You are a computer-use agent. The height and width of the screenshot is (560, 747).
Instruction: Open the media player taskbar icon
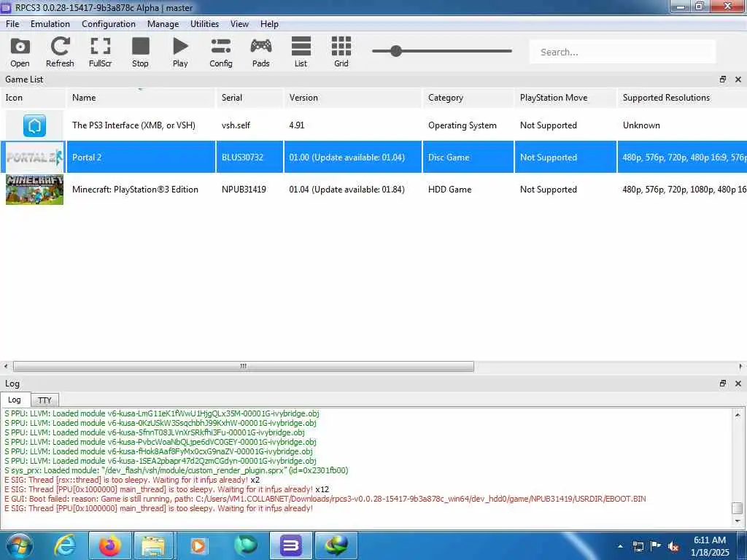coord(198,545)
